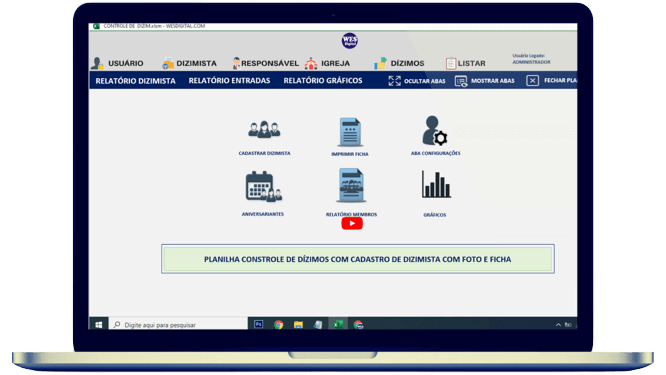The height and width of the screenshot is (375, 666).
Task: Select the Responsável menu item
Action: pos(265,63)
